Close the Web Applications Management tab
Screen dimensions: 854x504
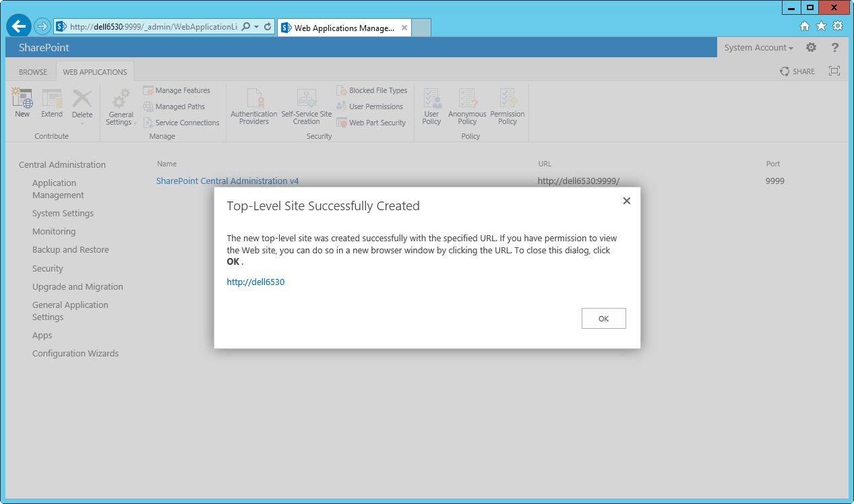click(x=404, y=28)
